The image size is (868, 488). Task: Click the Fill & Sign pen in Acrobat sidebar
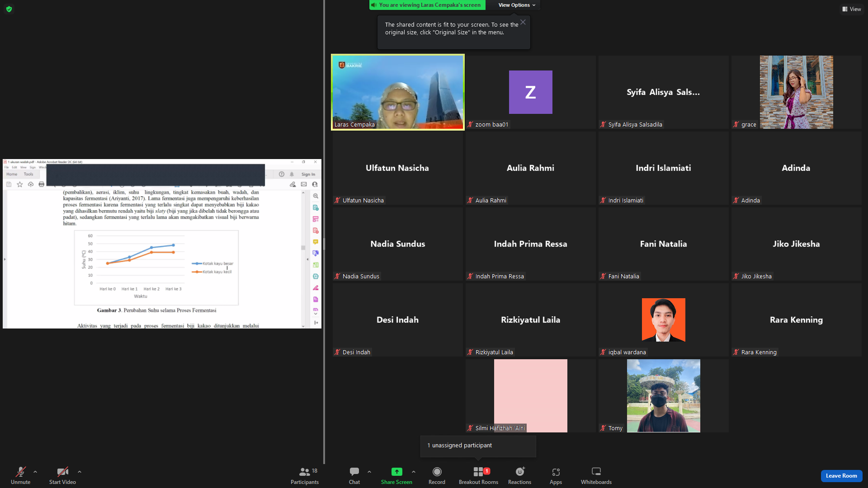click(316, 288)
